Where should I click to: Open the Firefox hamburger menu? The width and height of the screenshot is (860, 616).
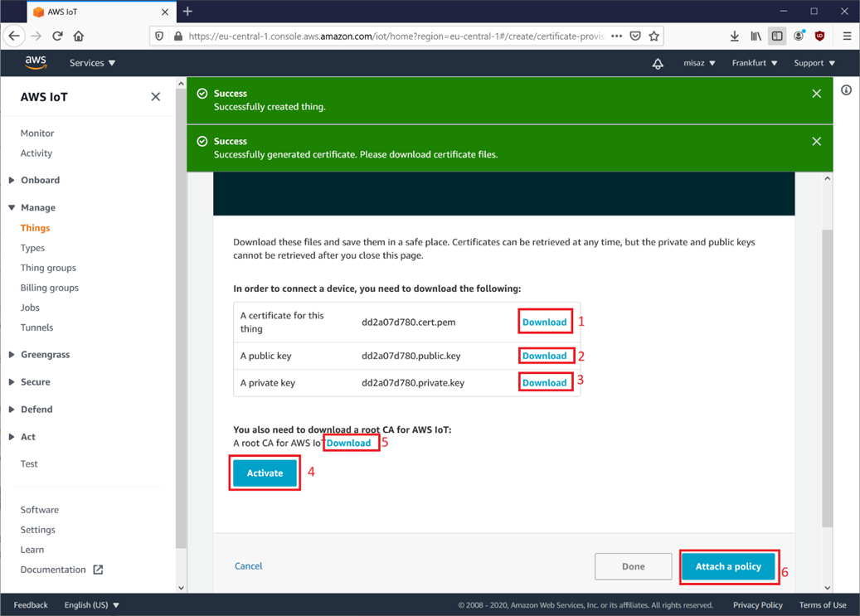847,36
